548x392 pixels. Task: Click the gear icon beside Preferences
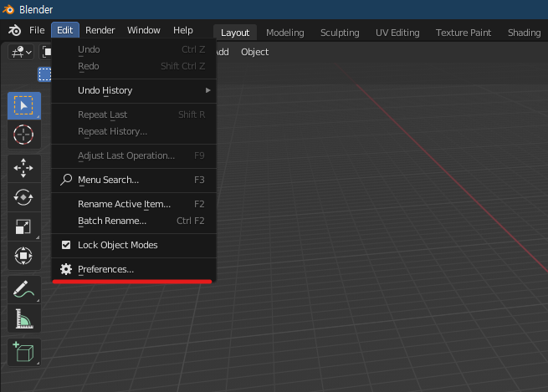click(x=66, y=269)
